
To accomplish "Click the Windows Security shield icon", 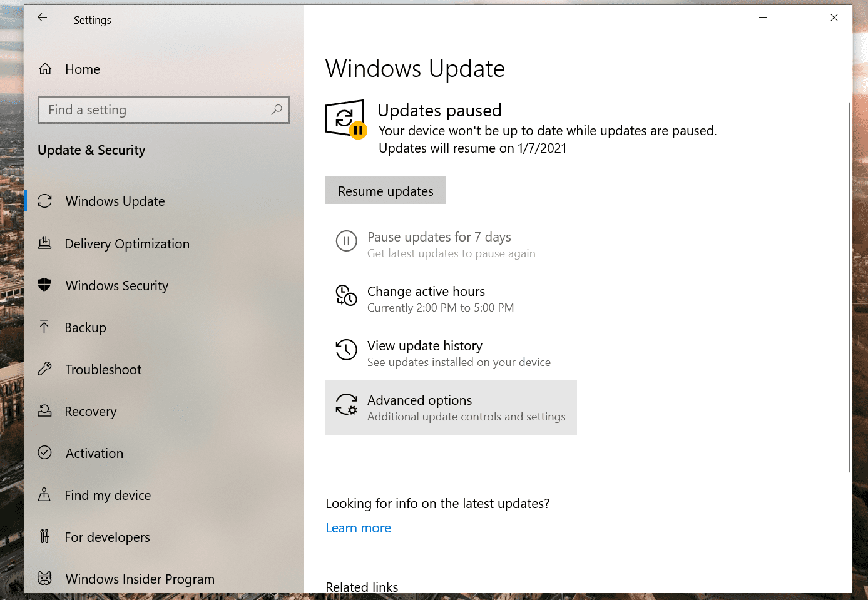I will click(44, 285).
